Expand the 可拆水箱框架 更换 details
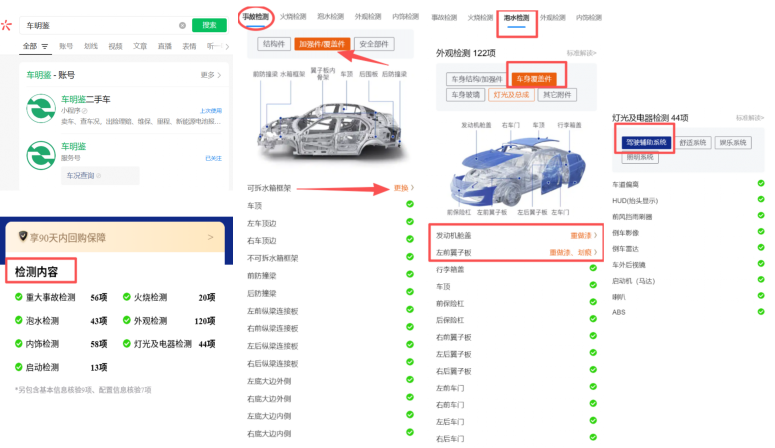 404,188
